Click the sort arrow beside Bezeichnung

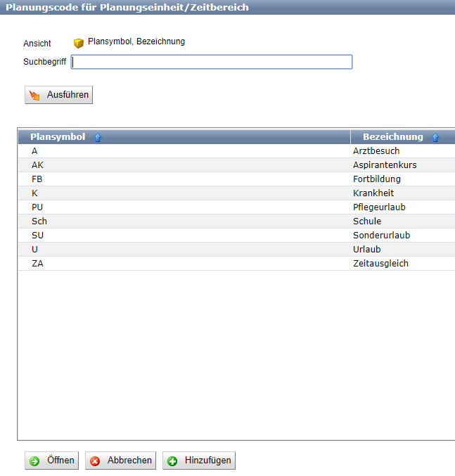(x=435, y=137)
